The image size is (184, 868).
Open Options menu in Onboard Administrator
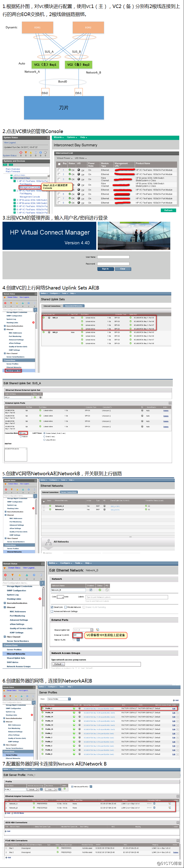tap(72, 137)
